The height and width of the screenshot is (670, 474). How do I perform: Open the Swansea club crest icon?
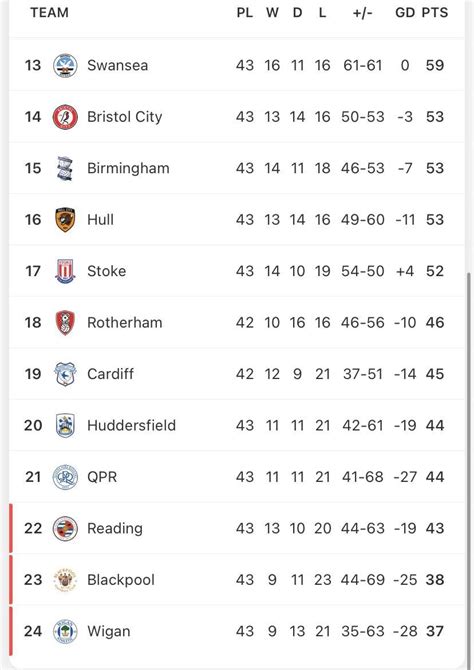[x=65, y=66]
